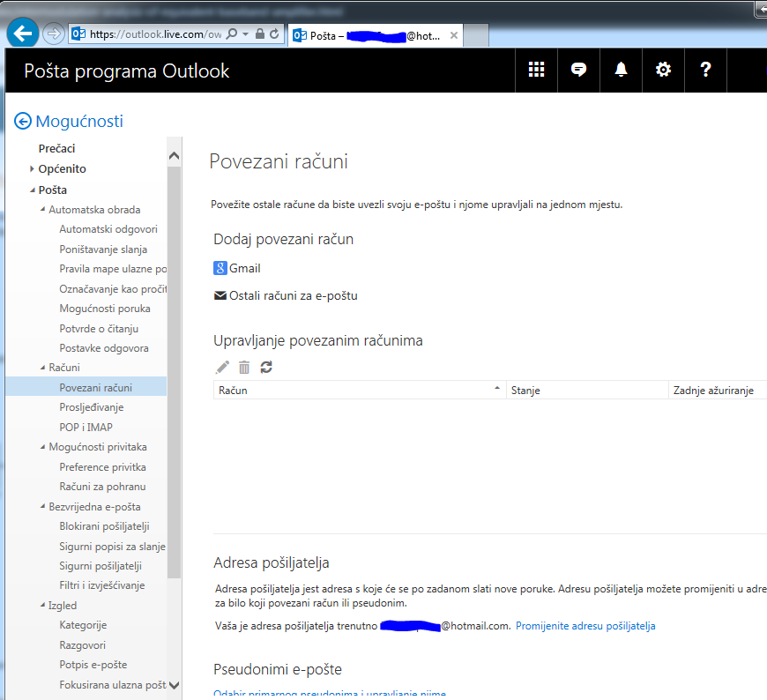Open the chat feedback bubble icon
The height and width of the screenshot is (700, 767).
(578, 70)
